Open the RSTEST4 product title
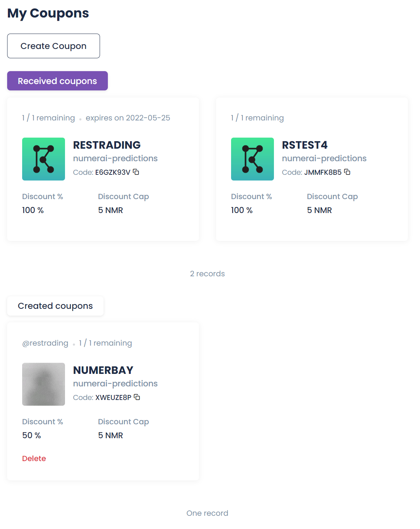420x529 pixels. [305, 145]
